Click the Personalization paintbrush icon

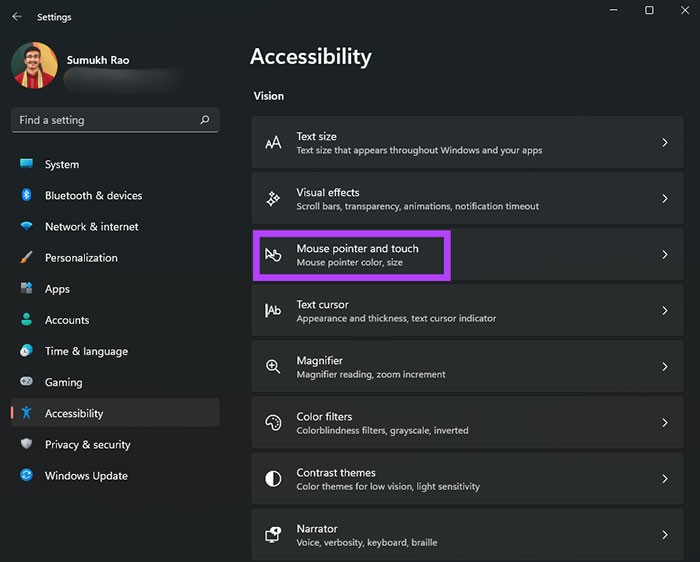click(x=27, y=257)
